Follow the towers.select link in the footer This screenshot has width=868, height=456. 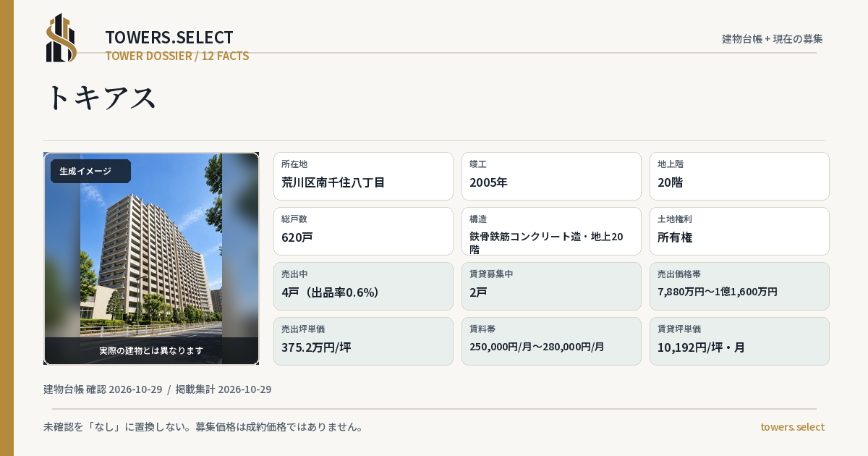792,426
